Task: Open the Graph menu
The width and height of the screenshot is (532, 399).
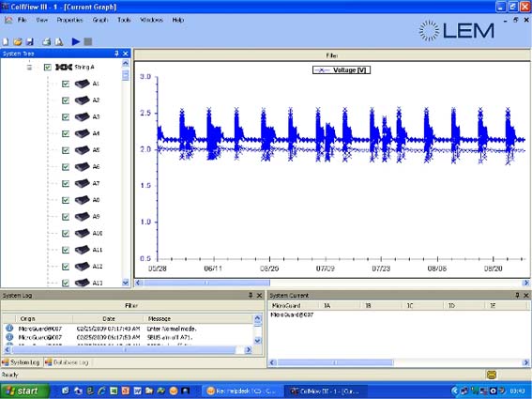Action: [x=100, y=20]
